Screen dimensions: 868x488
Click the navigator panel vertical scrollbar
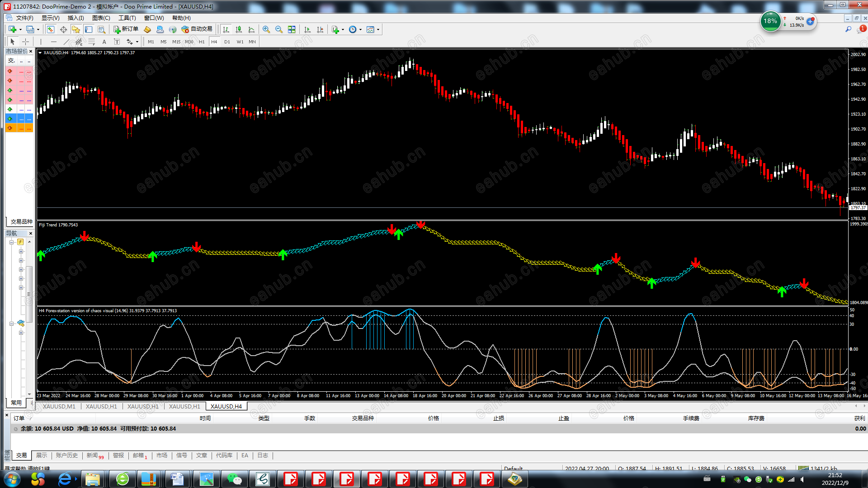[x=29, y=294]
